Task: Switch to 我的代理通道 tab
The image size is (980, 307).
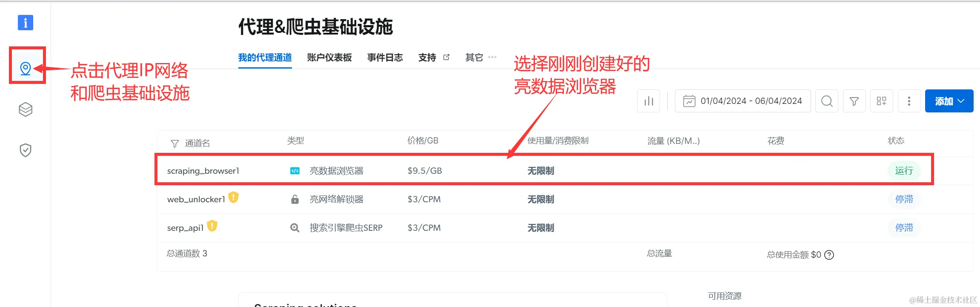Action: point(265,57)
